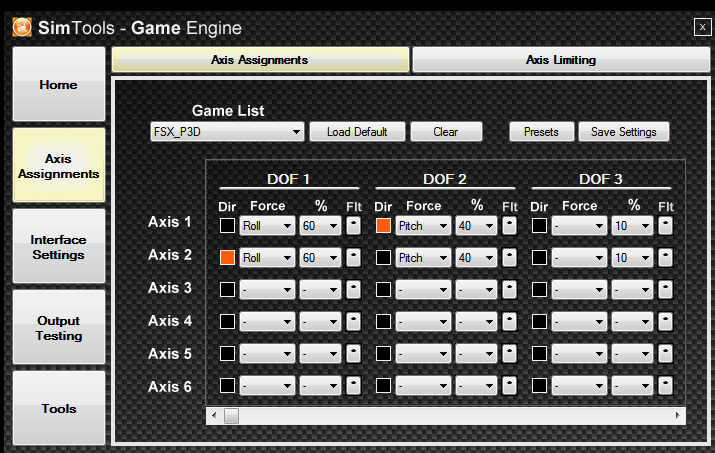Toggle Axis 1 DOF 3 direction box

click(539, 225)
